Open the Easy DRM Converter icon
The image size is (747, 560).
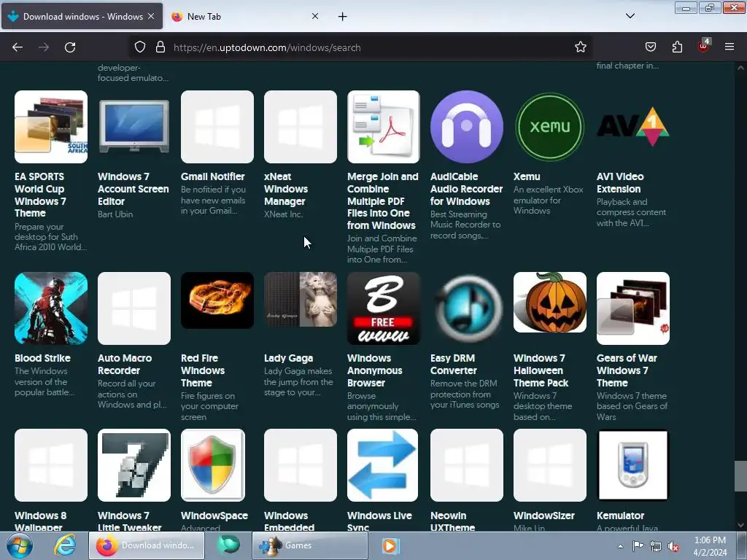(x=466, y=308)
